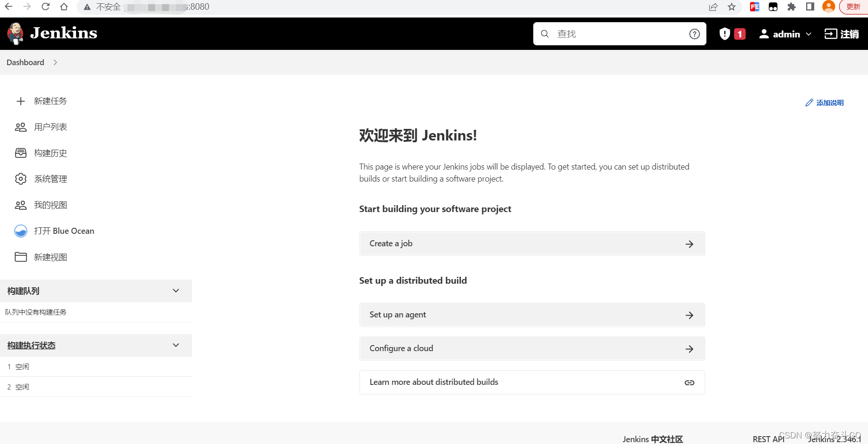Click the plus icon for 新建任务
This screenshot has height=444, width=868.
point(21,101)
